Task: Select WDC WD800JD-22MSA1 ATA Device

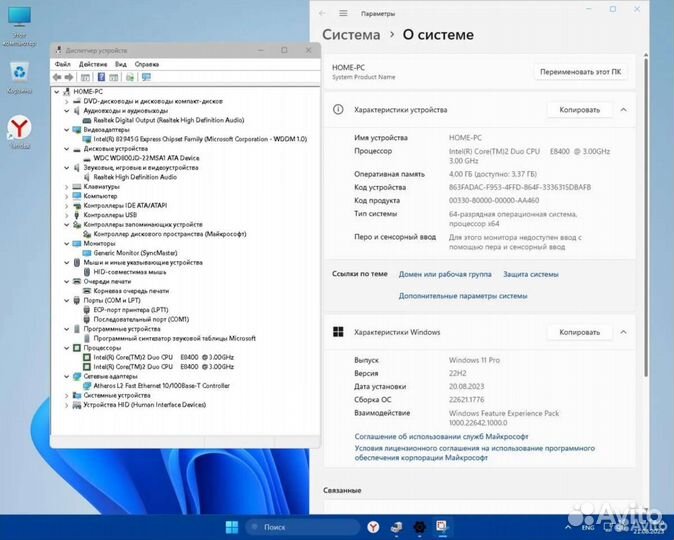Action: pyautogui.click(x=146, y=158)
